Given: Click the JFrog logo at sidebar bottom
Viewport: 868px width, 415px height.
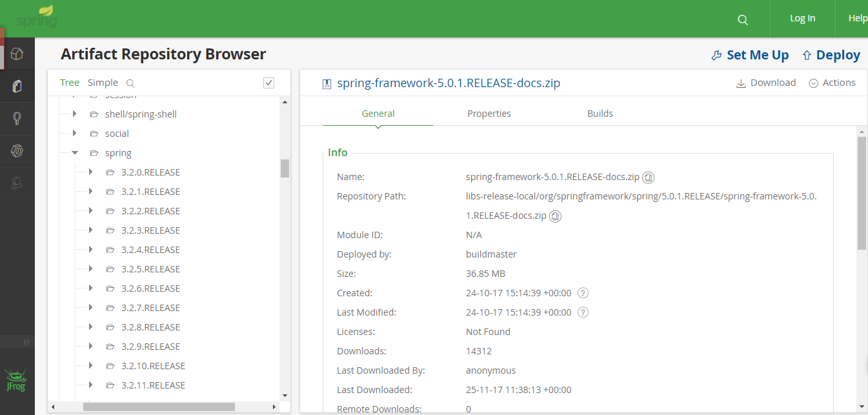Looking at the screenshot, I should (16, 380).
